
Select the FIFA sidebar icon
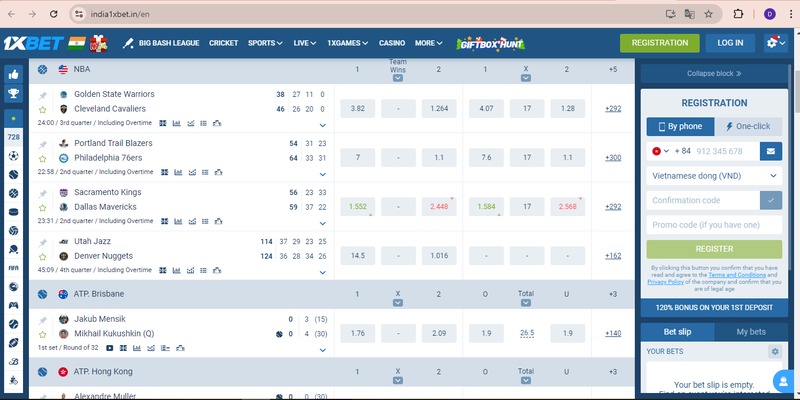tap(13, 268)
